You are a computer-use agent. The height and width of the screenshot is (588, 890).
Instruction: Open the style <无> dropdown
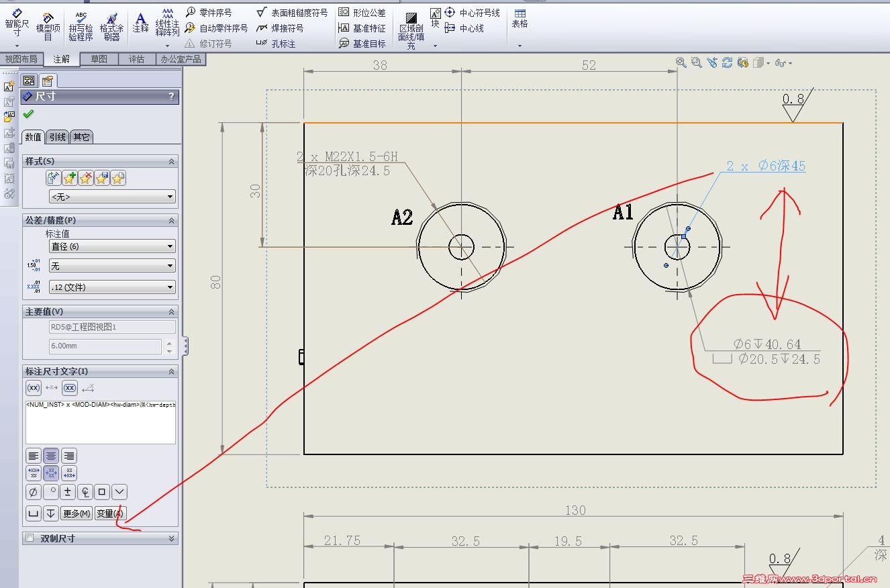(x=113, y=197)
